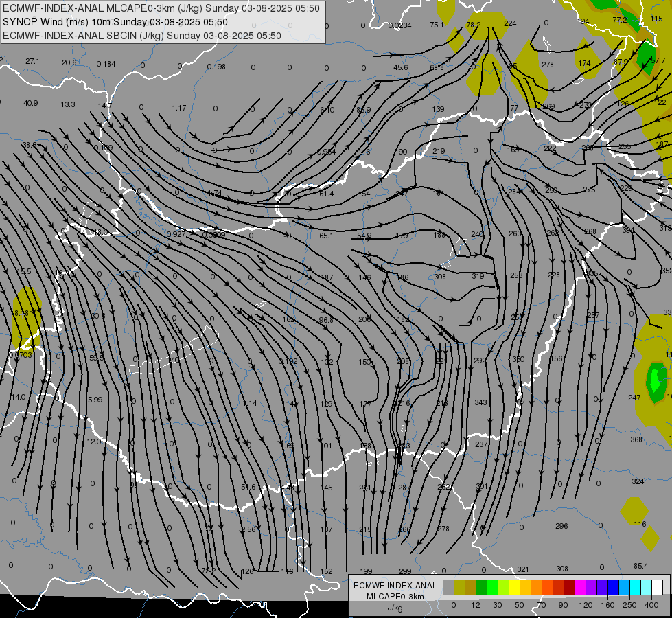
Task: Click the map value 224
Action: tap(510, 23)
